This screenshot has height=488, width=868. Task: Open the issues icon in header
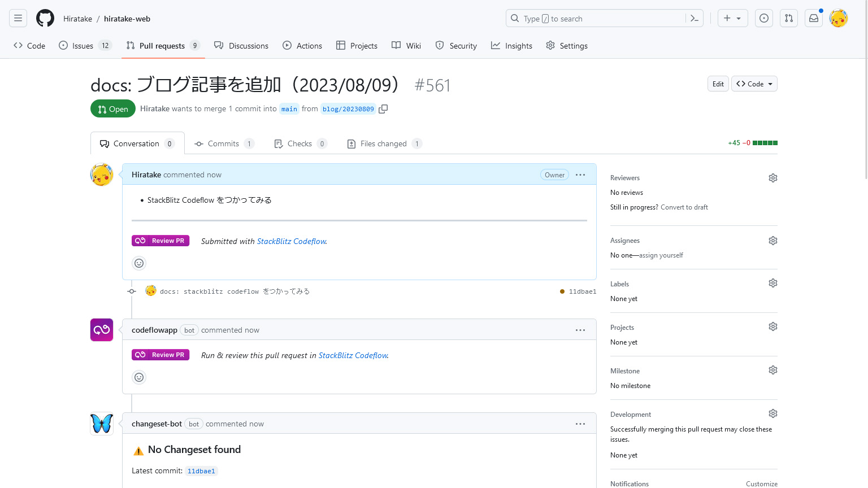(x=764, y=18)
